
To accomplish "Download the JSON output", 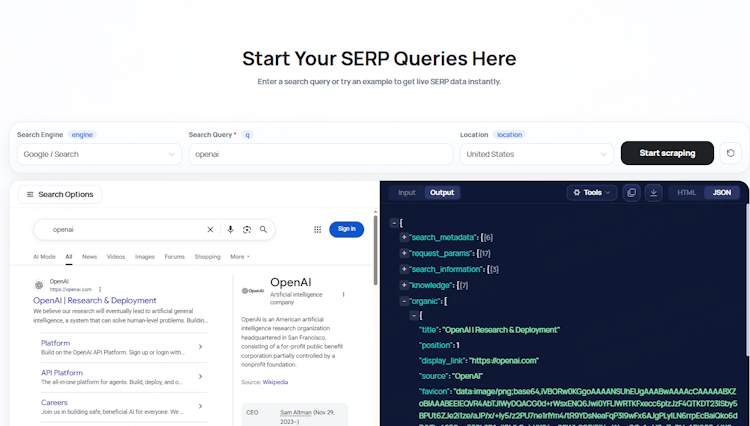I will (x=653, y=193).
